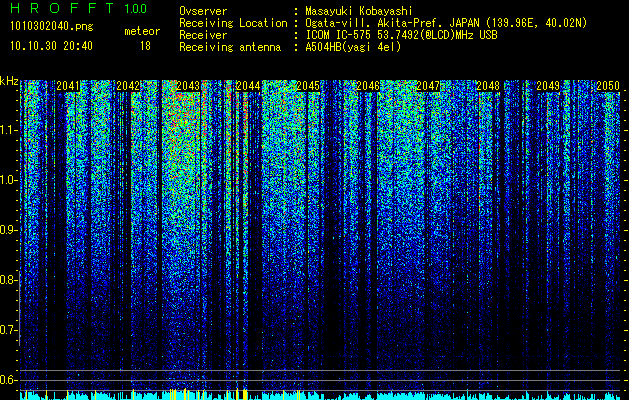Image resolution: width=629 pixels, height=400 pixels.
Task: Click the 0.6 kHz axis tick label
Action: tap(9, 380)
